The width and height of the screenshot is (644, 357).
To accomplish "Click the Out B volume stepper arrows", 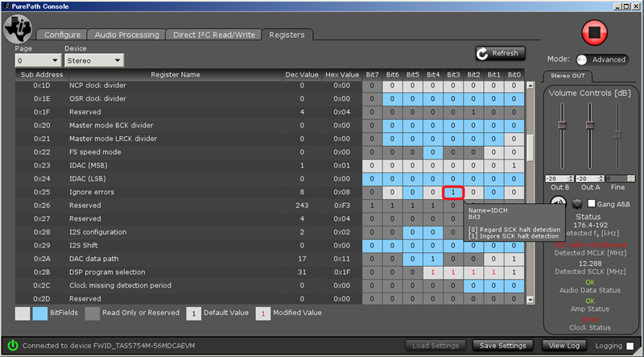I will [569, 179].
